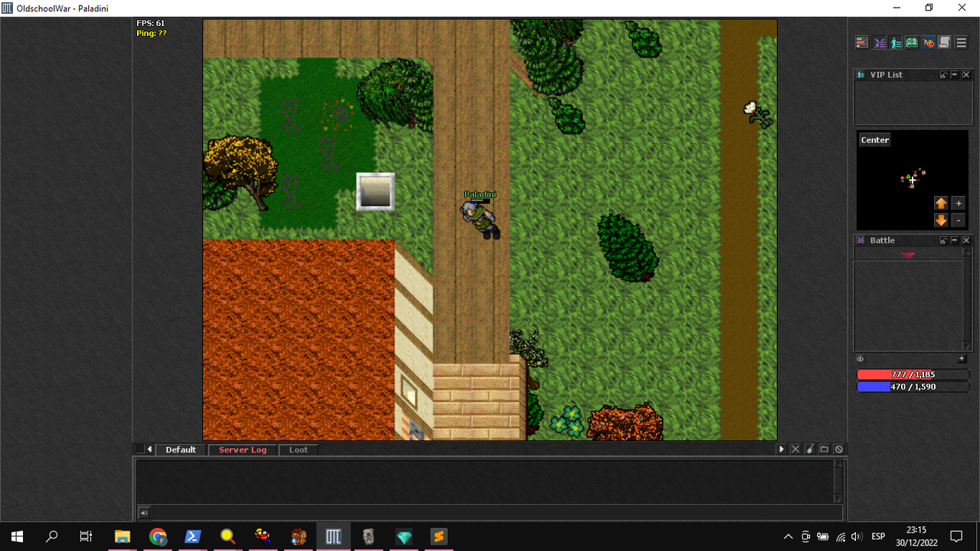980x551 pixels.
Task: Open the green spellbook icon
Action: coord(912,43)
